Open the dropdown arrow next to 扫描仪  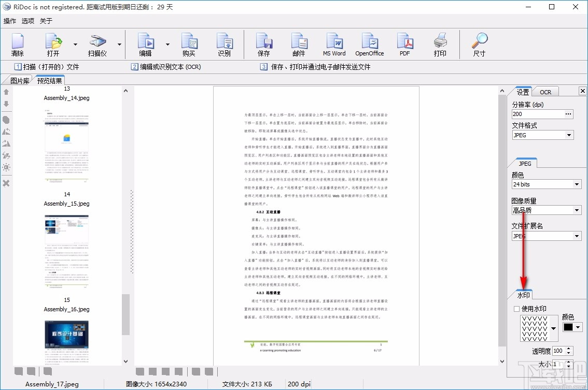(120, 45)
